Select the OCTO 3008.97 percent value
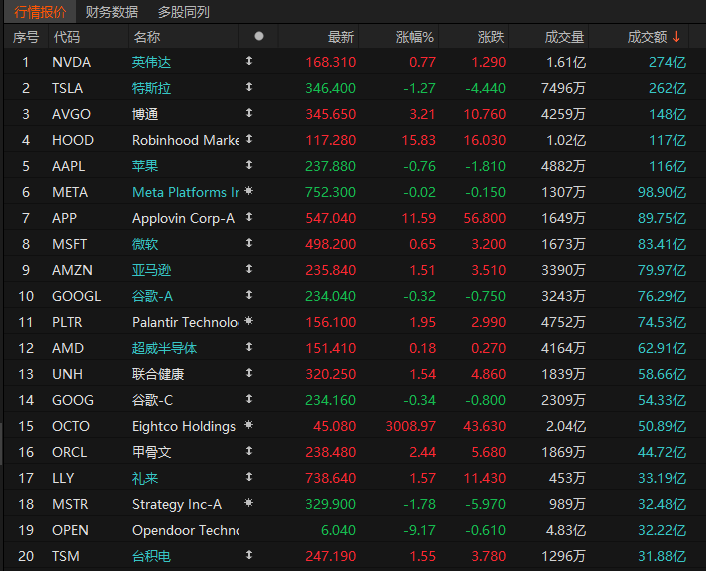706x571 pixels. click(411, 426)
